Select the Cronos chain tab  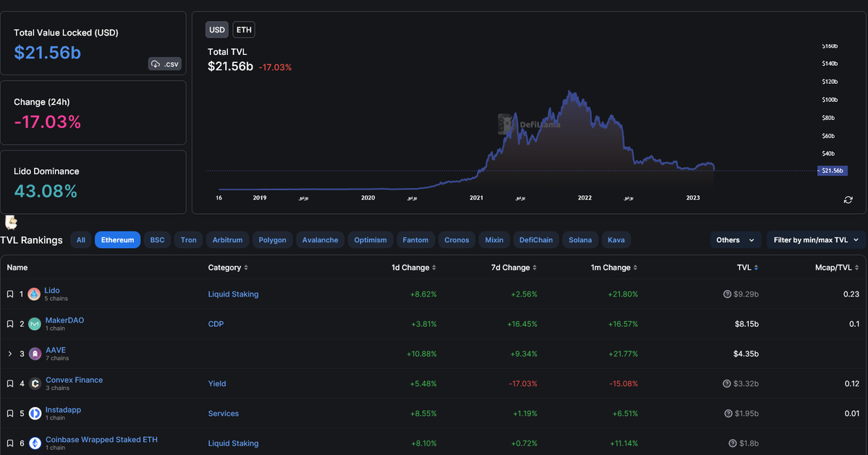pos(457,240)
